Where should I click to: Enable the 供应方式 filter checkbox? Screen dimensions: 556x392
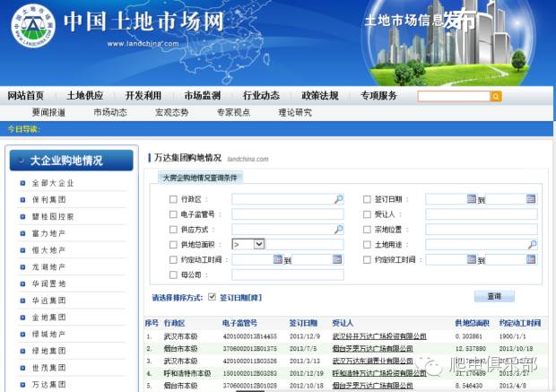point(173,230)
